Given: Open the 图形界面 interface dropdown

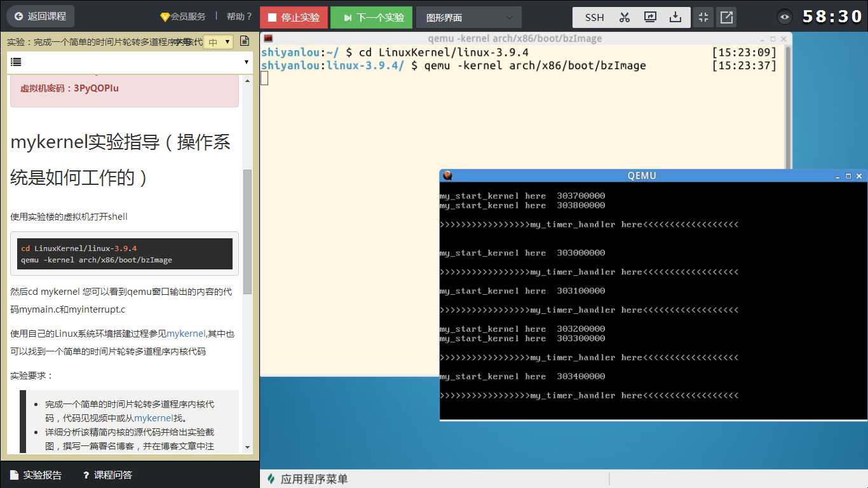Looking at the screenshot, I should coord(469,17).
